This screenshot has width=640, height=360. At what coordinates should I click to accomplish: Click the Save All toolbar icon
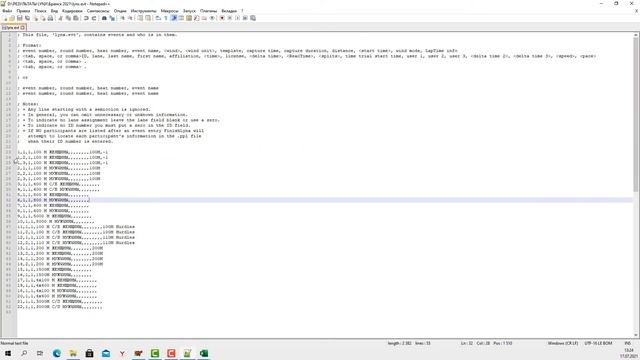[27, 18]
